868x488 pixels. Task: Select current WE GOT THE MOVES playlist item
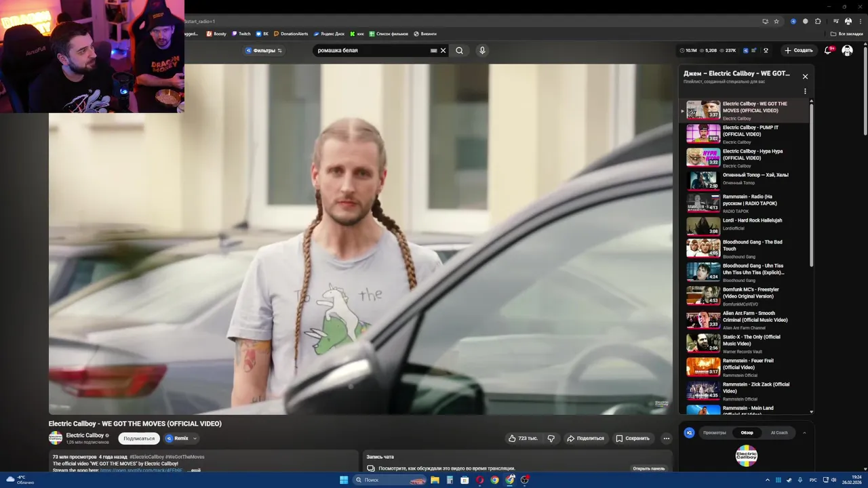746,110
